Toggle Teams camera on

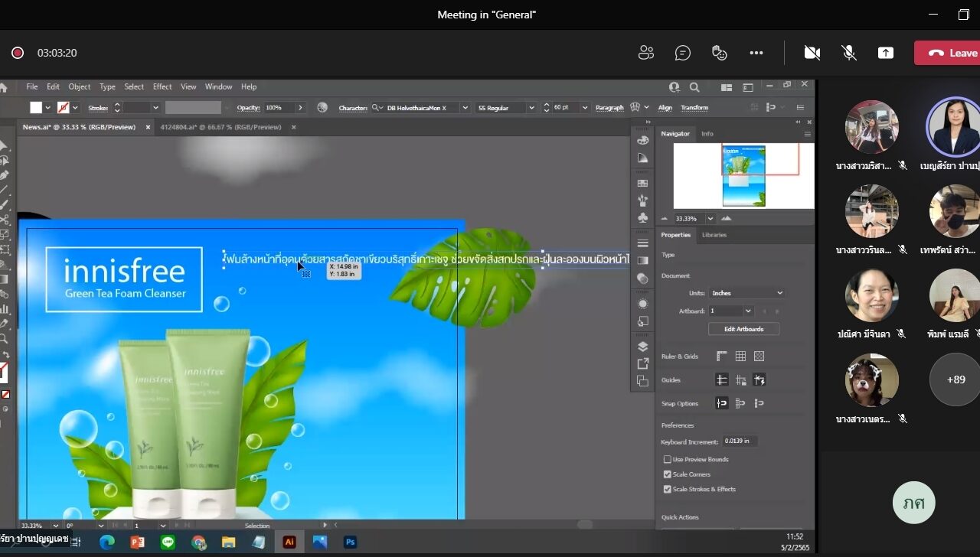(x=812, y=53)
